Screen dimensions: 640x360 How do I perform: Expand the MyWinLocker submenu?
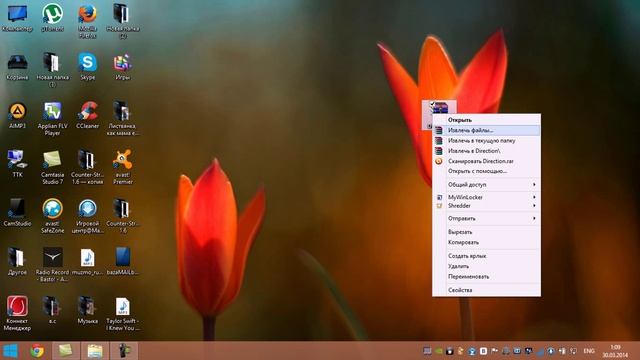[x=487, y=197]
